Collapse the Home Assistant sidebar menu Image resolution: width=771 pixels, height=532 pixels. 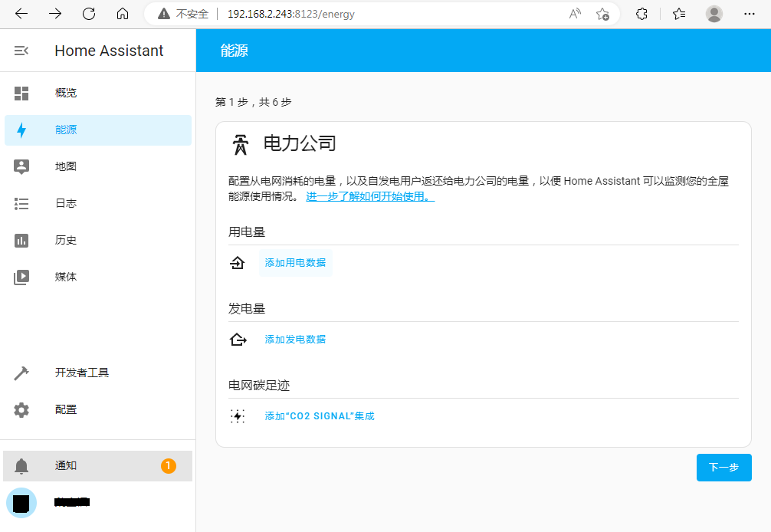21,51
